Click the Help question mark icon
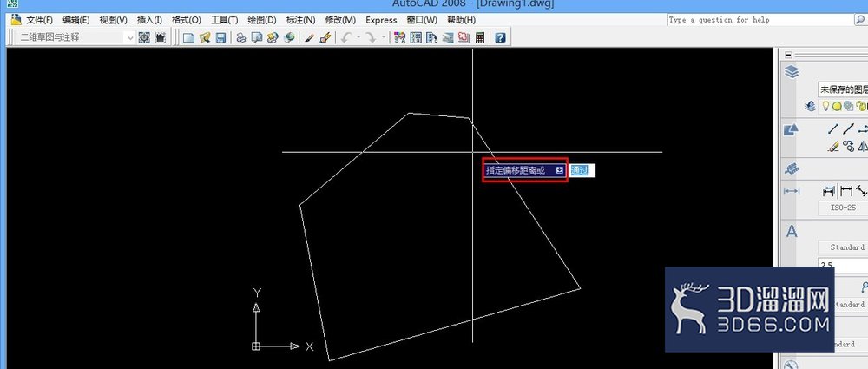868x369 pixels. pos(500,37)
